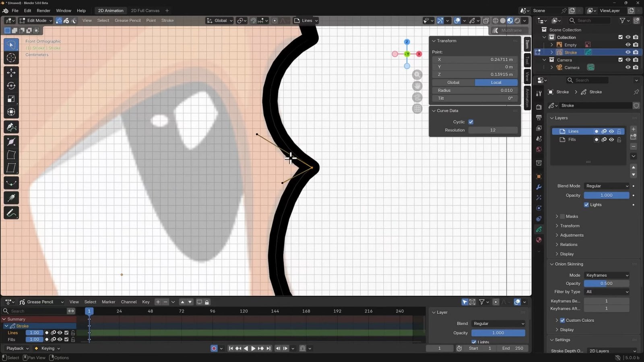Viewport: 644px width, 362px height.
Task: Select the Annotate tool at the toolbar bottom
Action: pyautogui.click(x=11, y=213)
